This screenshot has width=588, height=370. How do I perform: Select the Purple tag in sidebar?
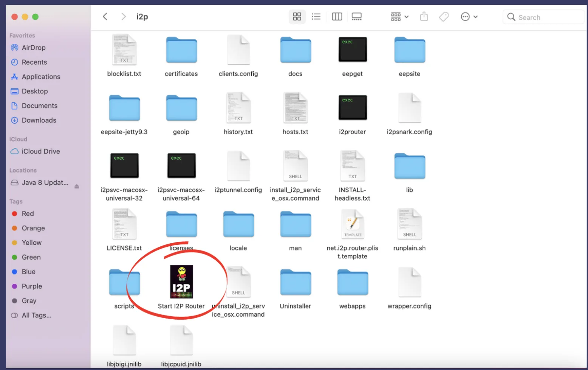(x=32, y=286)
